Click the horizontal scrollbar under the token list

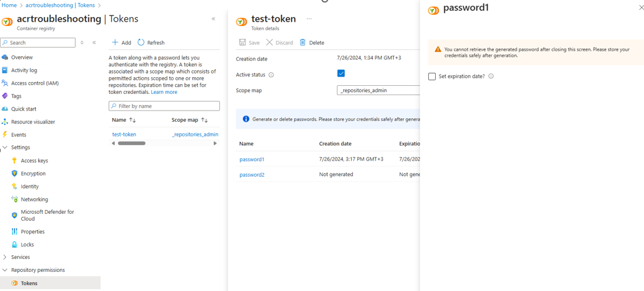tap(132, 143)
